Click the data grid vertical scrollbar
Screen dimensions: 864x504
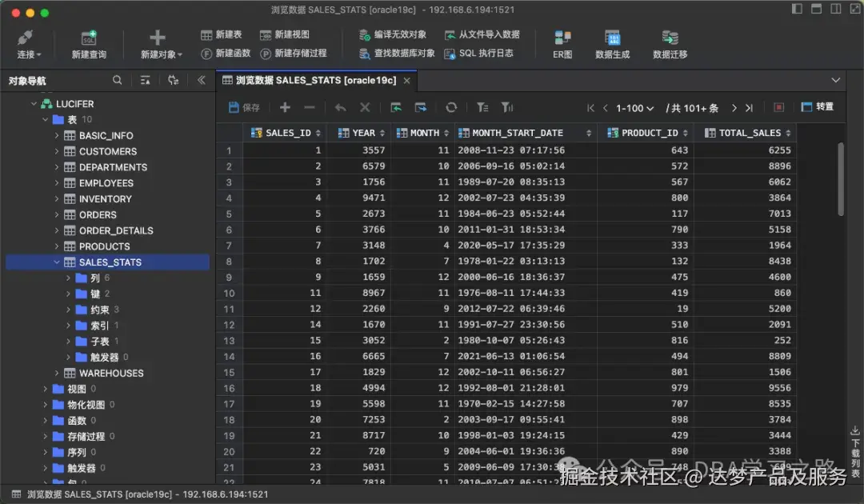840,179
